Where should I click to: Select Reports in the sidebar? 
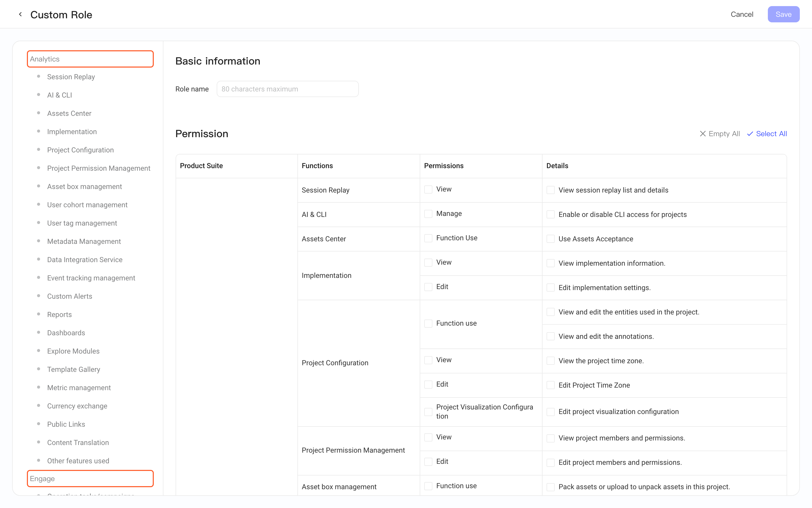(59, 315)
